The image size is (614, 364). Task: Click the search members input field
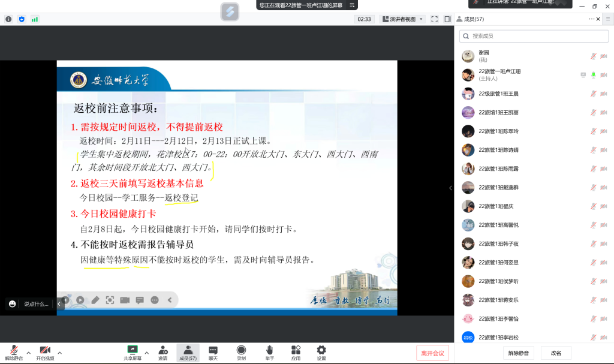click(534, 37)
